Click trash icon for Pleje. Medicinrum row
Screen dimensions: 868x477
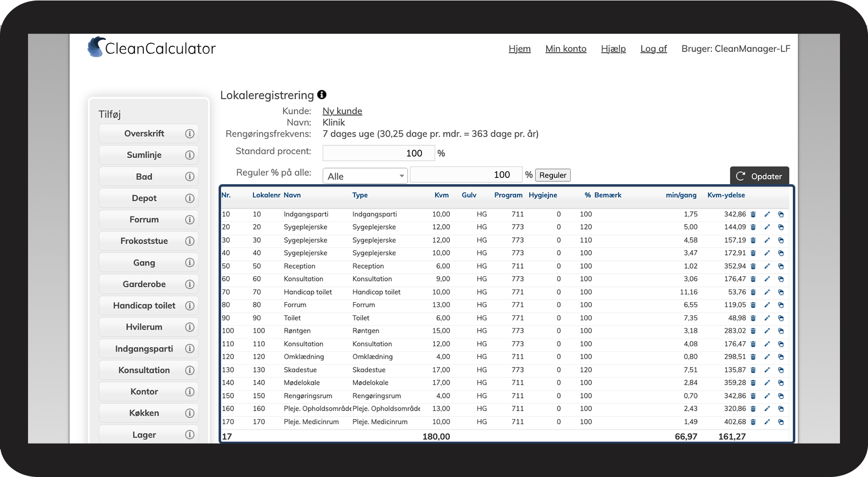[753, 422]
